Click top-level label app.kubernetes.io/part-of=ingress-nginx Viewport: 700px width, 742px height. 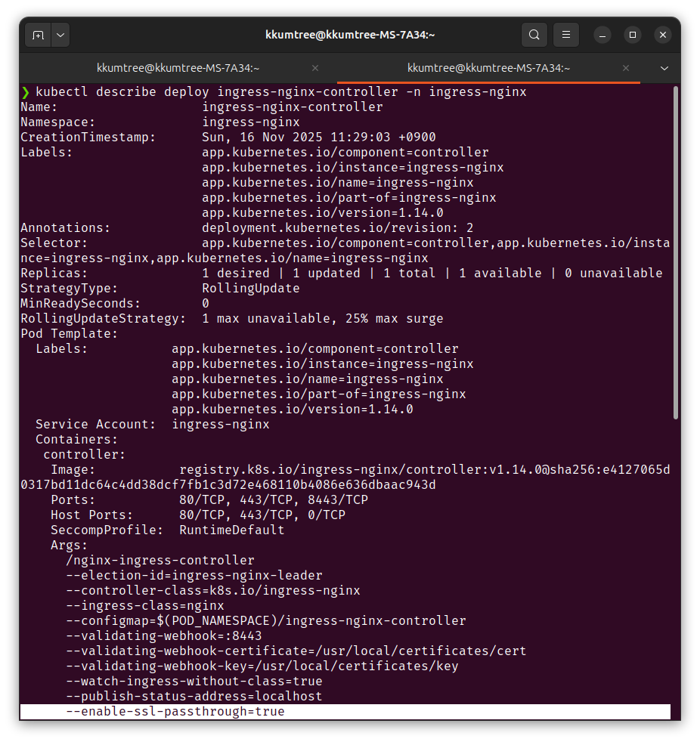(349, 197)
